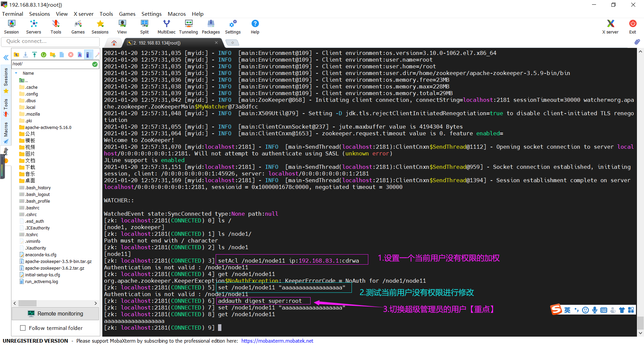644x345 pixels.
Task: Switch to the Tools vertical side tab
Action: point(6,107)
